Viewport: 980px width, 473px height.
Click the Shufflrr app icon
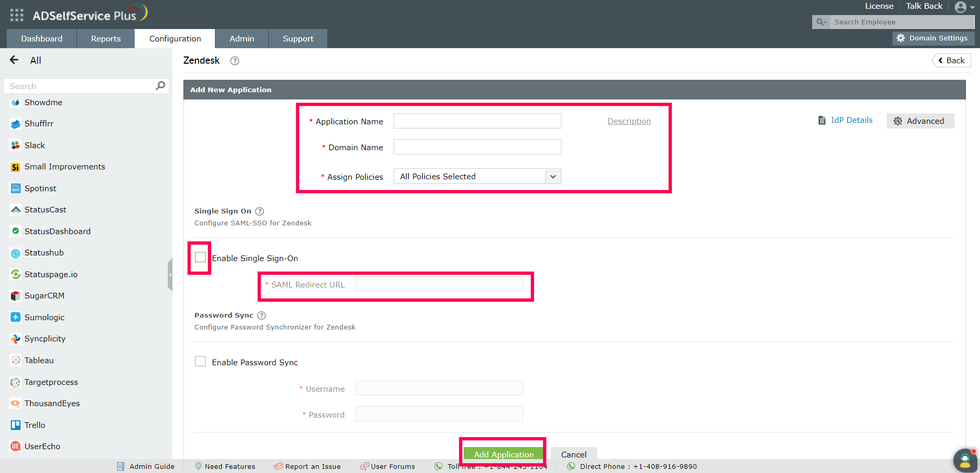pyautogui.click(x=16, y=124)
